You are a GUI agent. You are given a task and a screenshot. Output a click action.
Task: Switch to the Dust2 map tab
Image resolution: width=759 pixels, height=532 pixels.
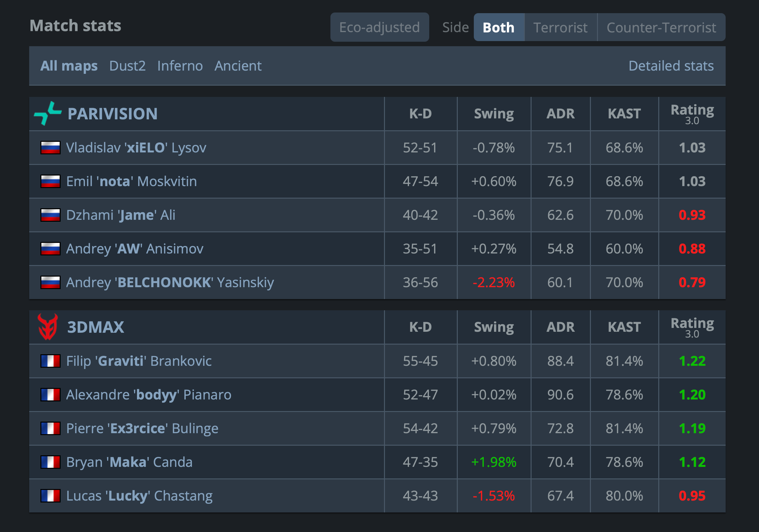pos(127,66)
